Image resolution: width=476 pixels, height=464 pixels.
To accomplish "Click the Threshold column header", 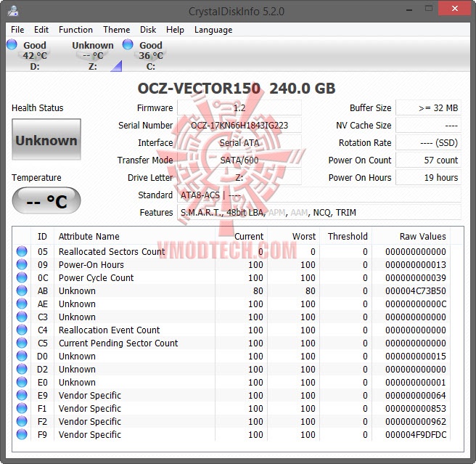I will (346, 237).
